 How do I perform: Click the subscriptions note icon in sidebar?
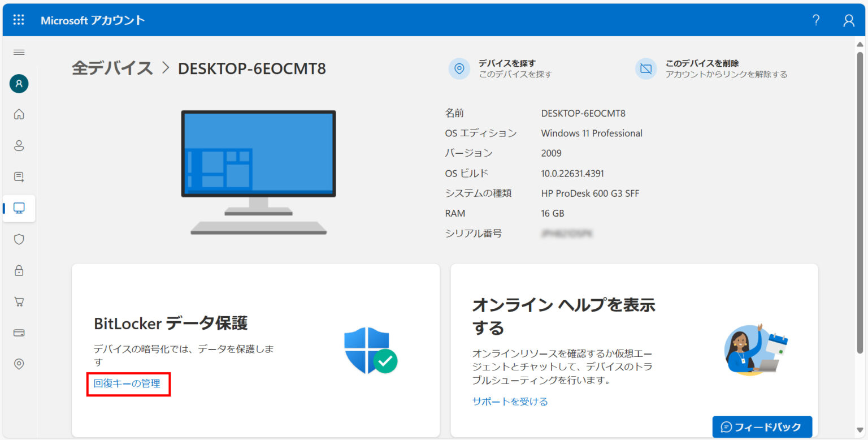click(x=19, y=176)
